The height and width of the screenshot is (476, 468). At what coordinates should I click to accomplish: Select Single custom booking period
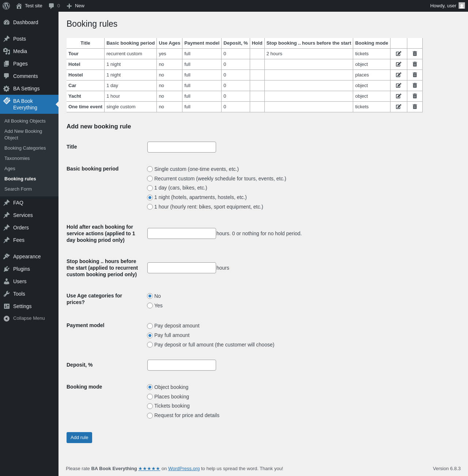(150, 169)
